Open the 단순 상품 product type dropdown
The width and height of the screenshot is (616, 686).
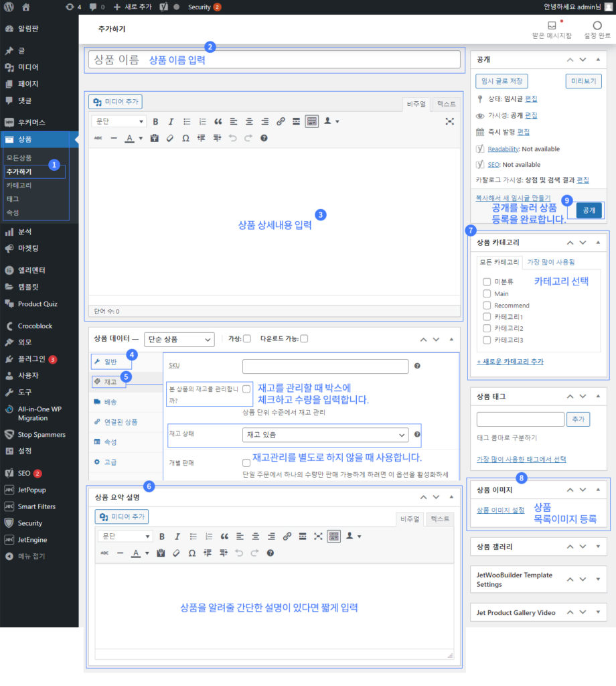[x=180, y=339]
